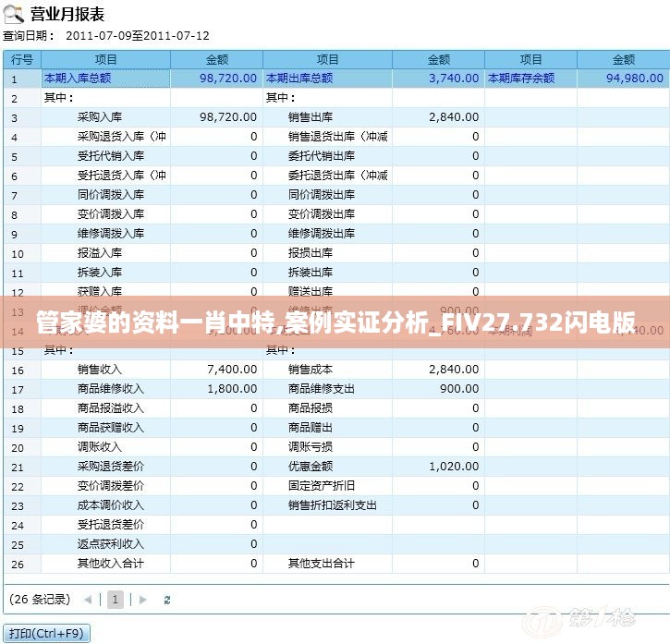Click the 其他支出合计 row item

322,564
